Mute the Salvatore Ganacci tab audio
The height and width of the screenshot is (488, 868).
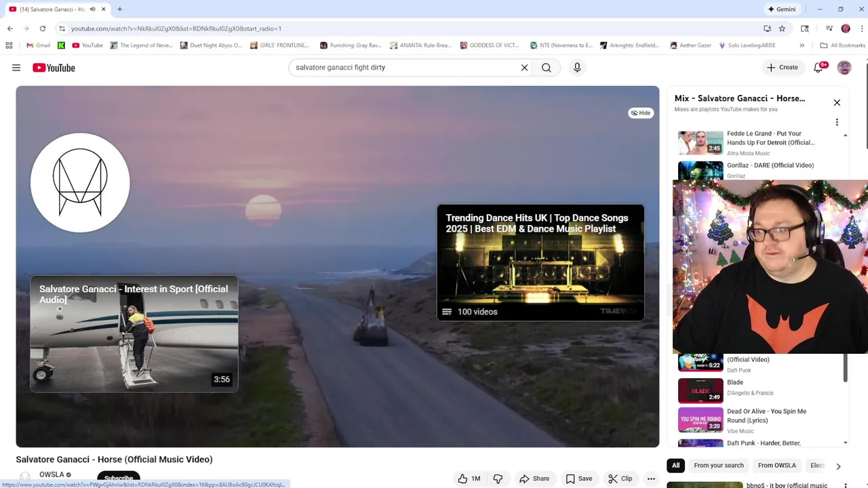[x=92, y=9]
